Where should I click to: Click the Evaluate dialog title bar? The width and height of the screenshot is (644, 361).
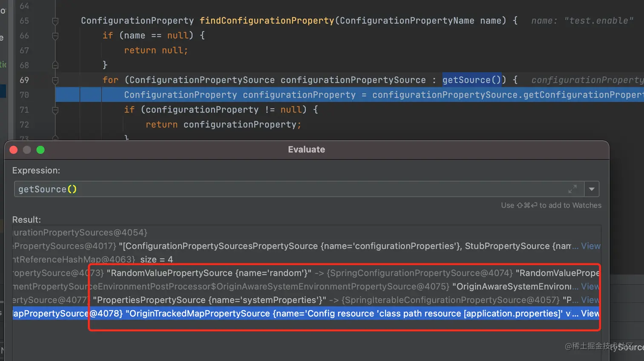pyautogui.click(x=306, y=149)
